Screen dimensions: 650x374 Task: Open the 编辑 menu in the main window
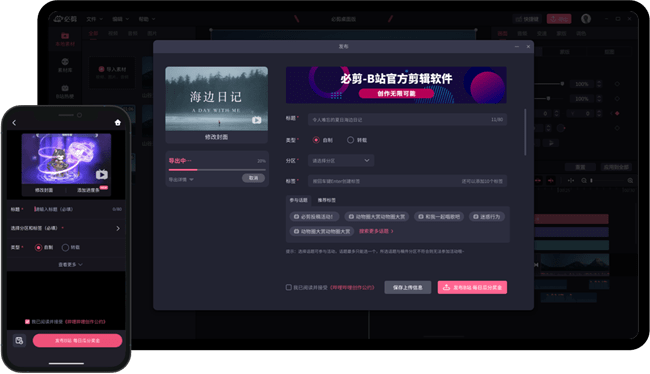(x=121, y=19)
